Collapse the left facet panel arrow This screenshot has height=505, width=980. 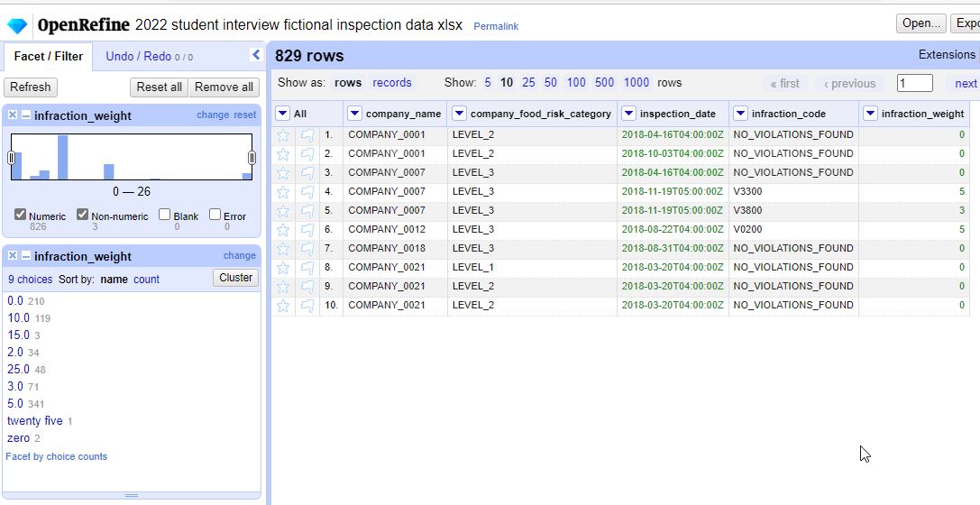[256, 55]
